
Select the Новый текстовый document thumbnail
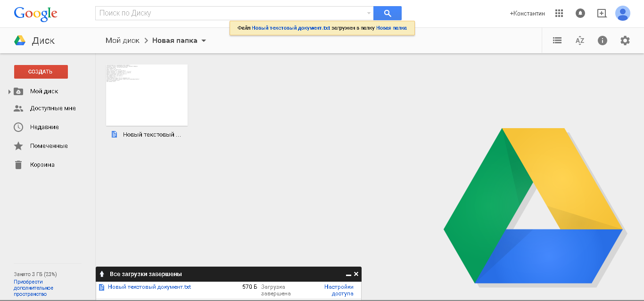click(x=147, y=95)
